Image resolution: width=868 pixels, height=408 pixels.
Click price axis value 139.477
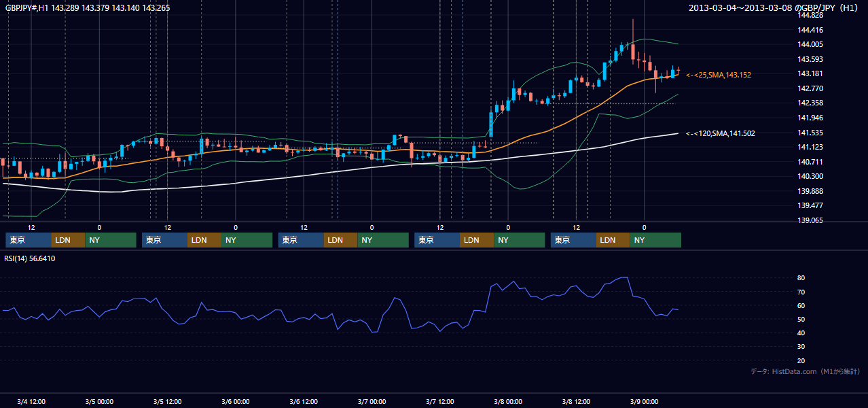pos(811,205)
